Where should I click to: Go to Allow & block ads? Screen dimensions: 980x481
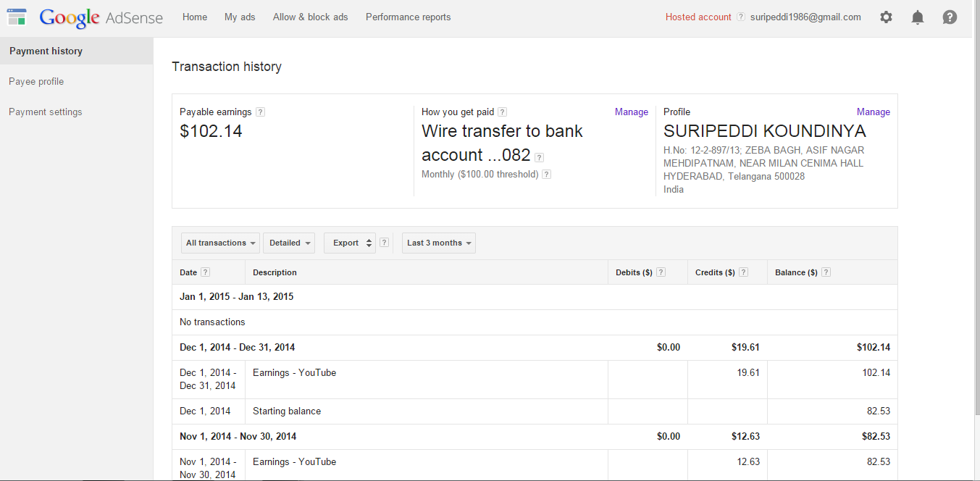(x=310, y=17)
